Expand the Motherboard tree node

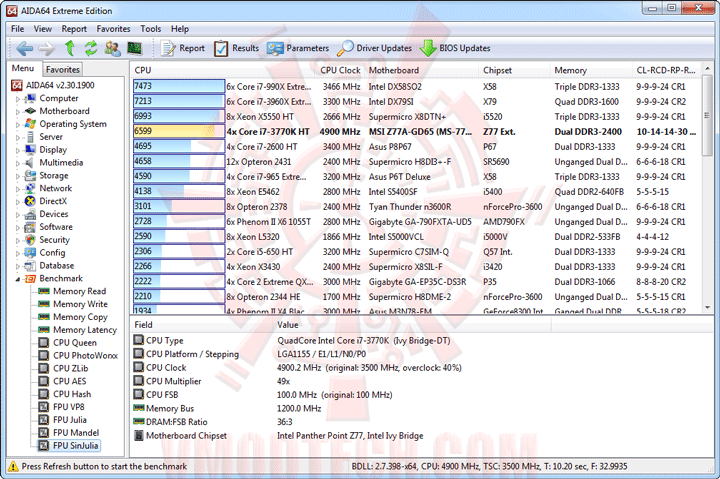point(18,112)
